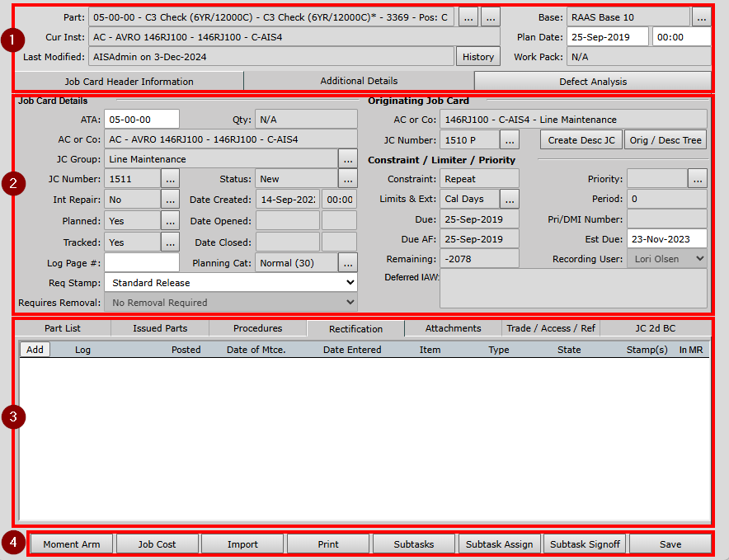Screen dimensions: 729x560
Task: Open Tracked field ellipsis button
Action: 170,242
